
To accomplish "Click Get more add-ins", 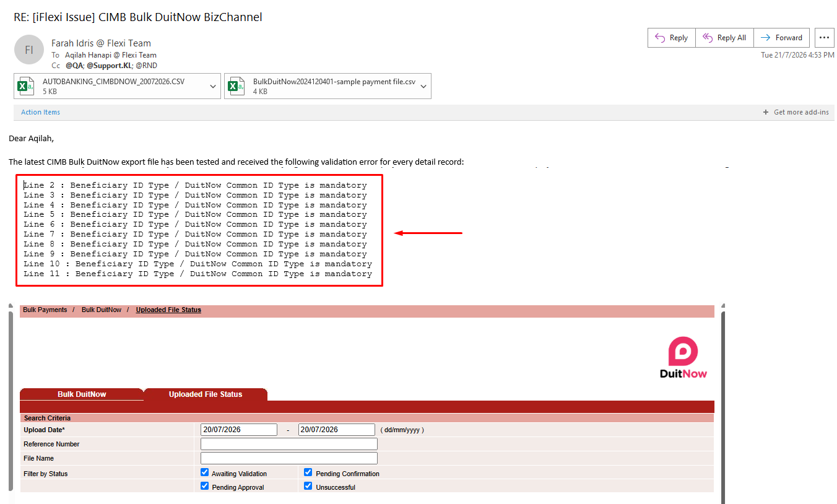I will coord(796,112).
